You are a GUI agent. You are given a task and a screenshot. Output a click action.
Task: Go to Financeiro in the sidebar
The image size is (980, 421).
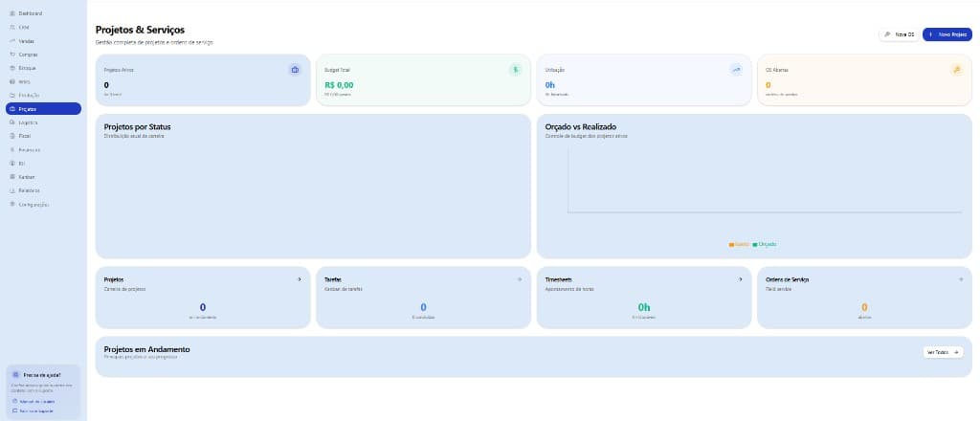pos(43,150)
